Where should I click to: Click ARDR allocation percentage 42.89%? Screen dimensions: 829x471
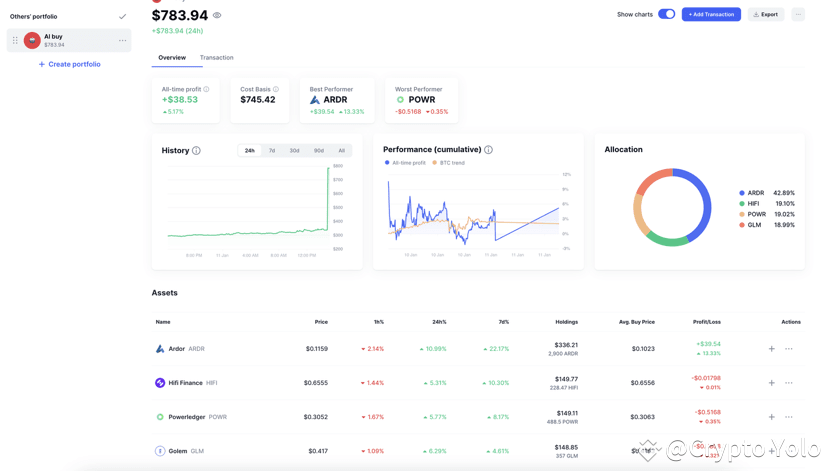(784, 193)
